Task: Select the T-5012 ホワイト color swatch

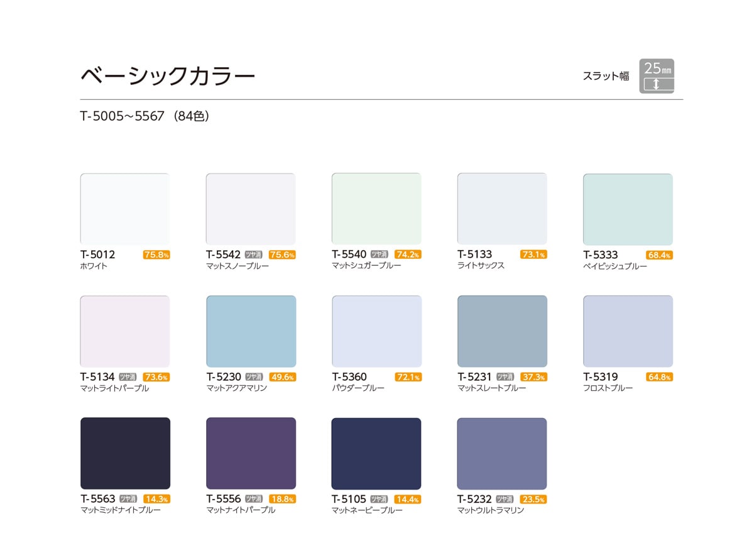Action: 125,209
